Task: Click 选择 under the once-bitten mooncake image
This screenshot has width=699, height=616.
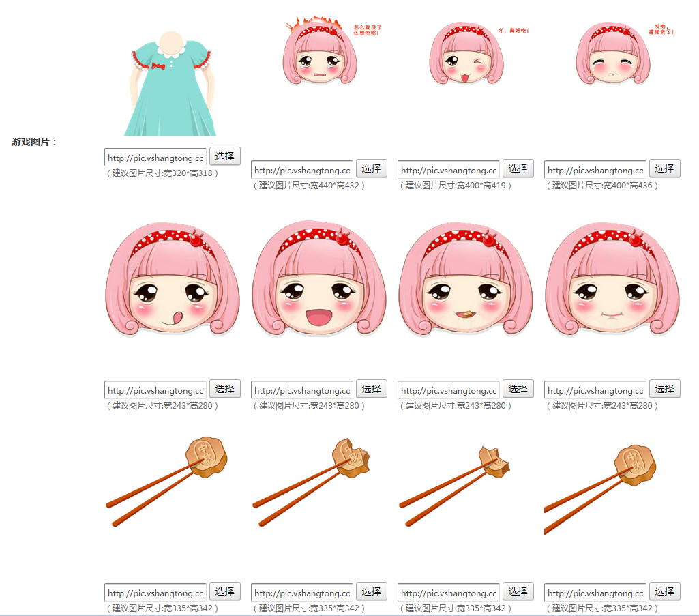Action: point(372,591)
